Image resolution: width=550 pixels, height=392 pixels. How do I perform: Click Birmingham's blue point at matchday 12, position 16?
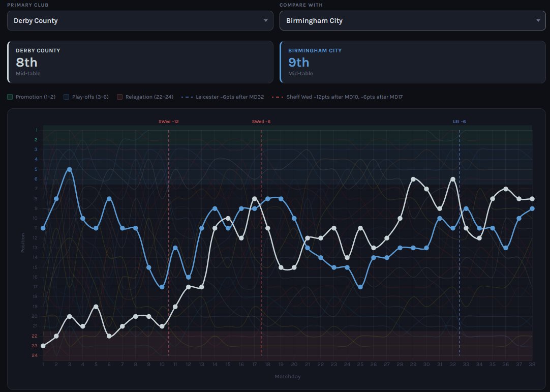pyautogui.click(x=189, y=277)
